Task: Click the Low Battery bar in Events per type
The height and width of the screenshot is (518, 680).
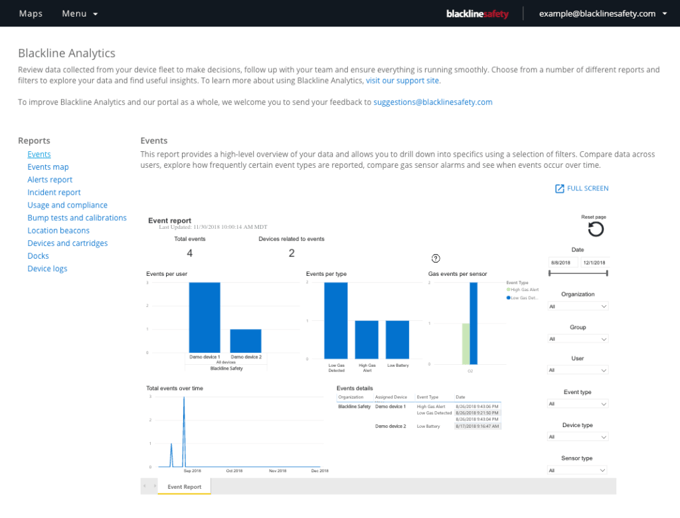Action: (x=397, y=340)
